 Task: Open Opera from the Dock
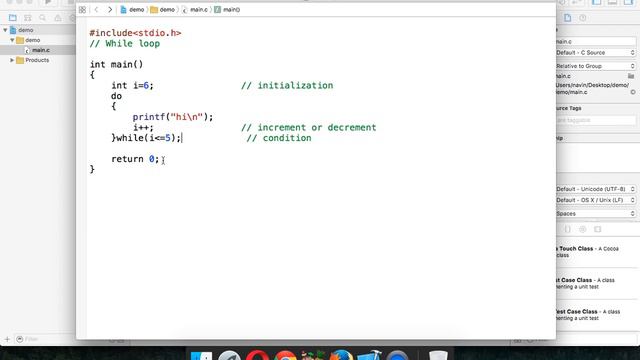point(257,356)
